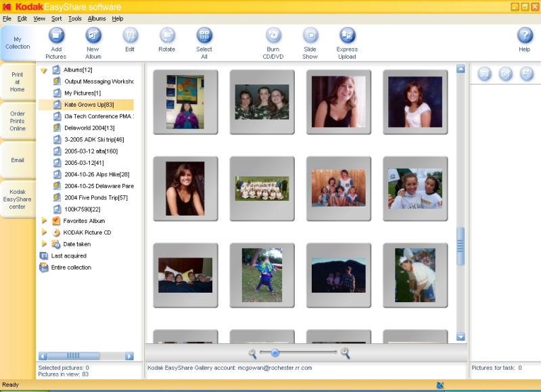
Task: Collapse the Albums tree node
Action: (x=44, y=70)
